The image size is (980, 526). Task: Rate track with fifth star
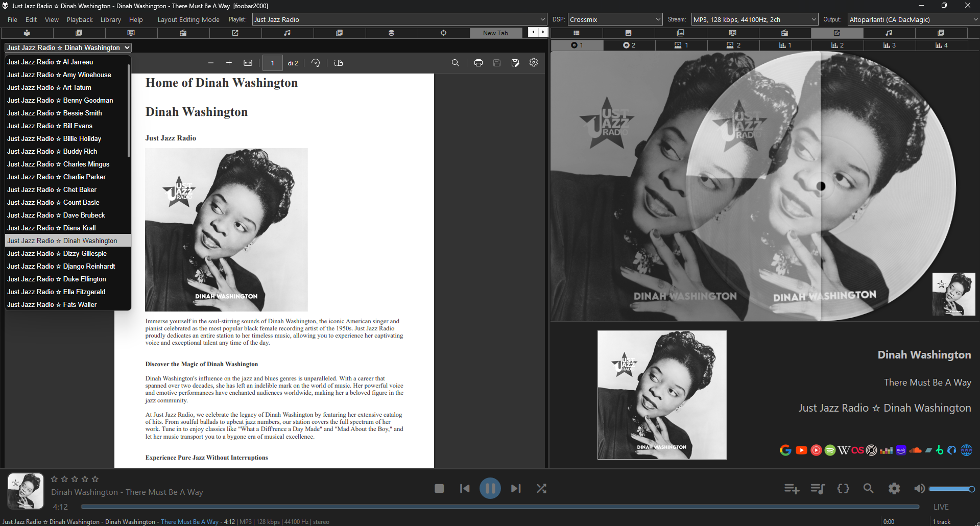point(95,479)
